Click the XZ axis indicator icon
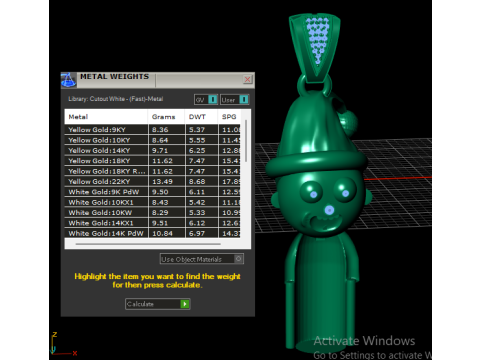 pyautogui.click(x=64, y=344)
